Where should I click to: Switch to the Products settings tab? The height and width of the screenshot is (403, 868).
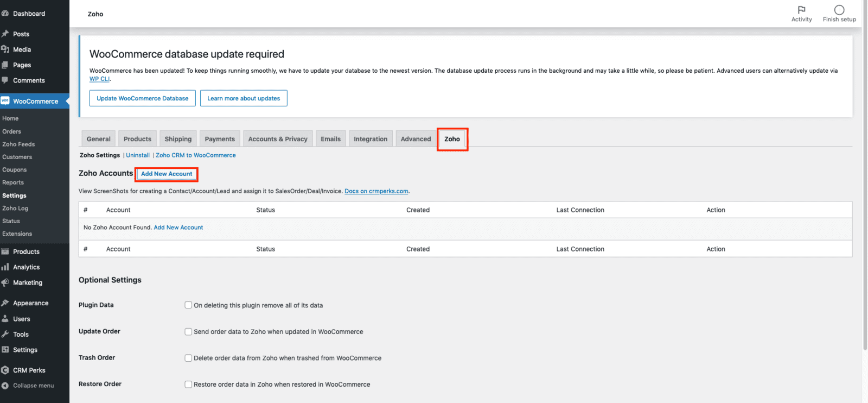click(137, 138)
